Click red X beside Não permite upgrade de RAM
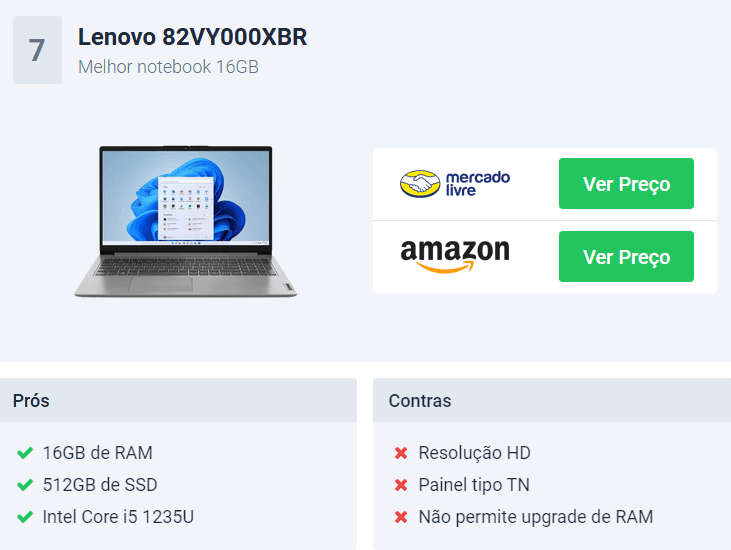731x550 pixels. 401,517
